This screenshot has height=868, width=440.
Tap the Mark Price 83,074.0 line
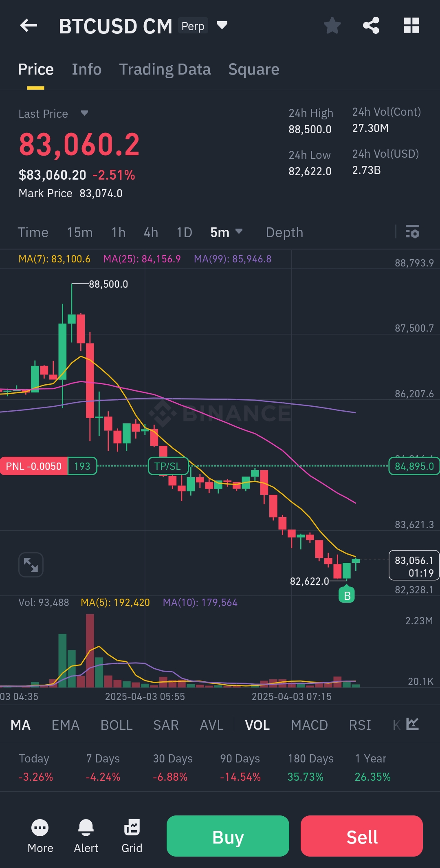point(70,193)
